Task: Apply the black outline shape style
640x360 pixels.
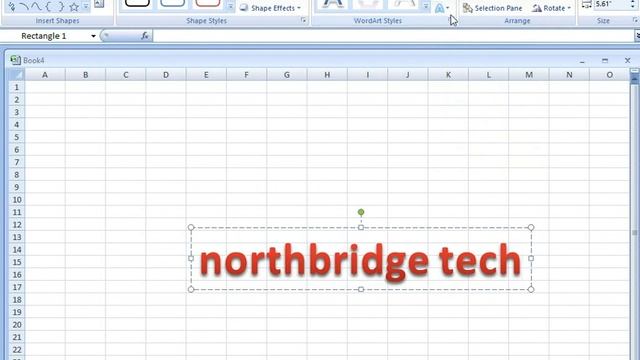Action: pyautogui.click(x=137, y=4)
